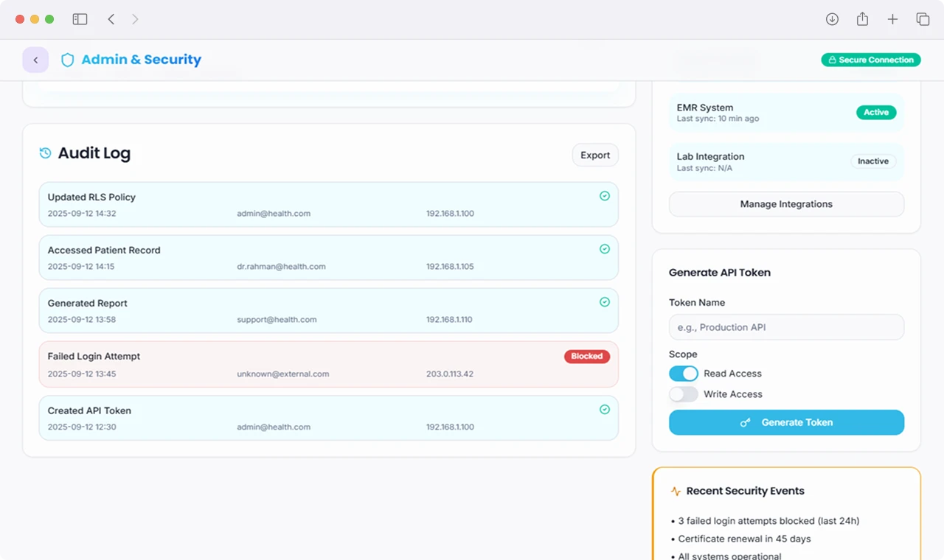
Task: Focus the Token Name input field
Action: tap(786, 327)
